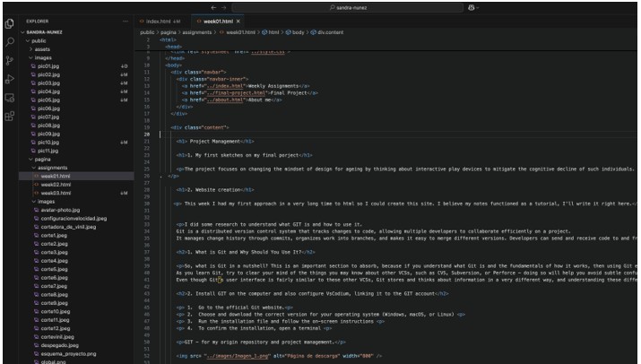Switch to the index.html tab
The width and height of the screenshot is (641, 364).
click(160, 22)
